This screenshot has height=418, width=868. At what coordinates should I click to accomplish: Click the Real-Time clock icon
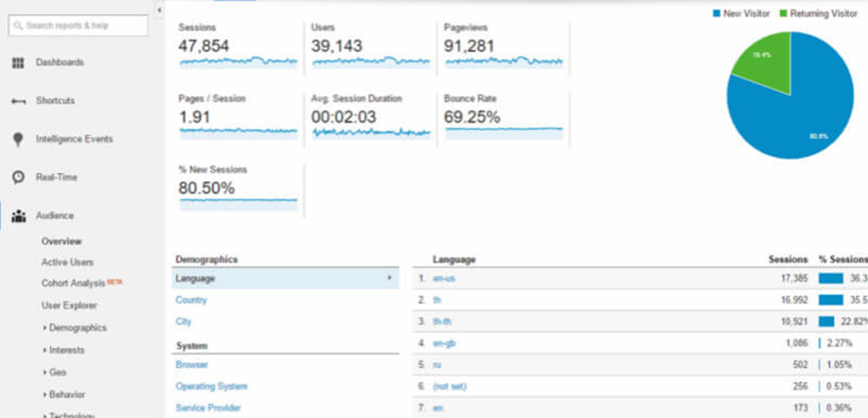(17, 177)
